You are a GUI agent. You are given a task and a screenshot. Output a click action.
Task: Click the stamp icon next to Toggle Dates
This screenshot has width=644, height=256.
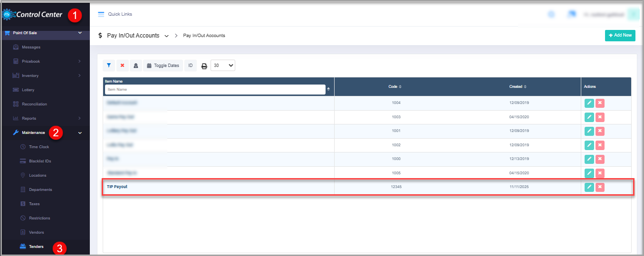[x=135, y=66]
